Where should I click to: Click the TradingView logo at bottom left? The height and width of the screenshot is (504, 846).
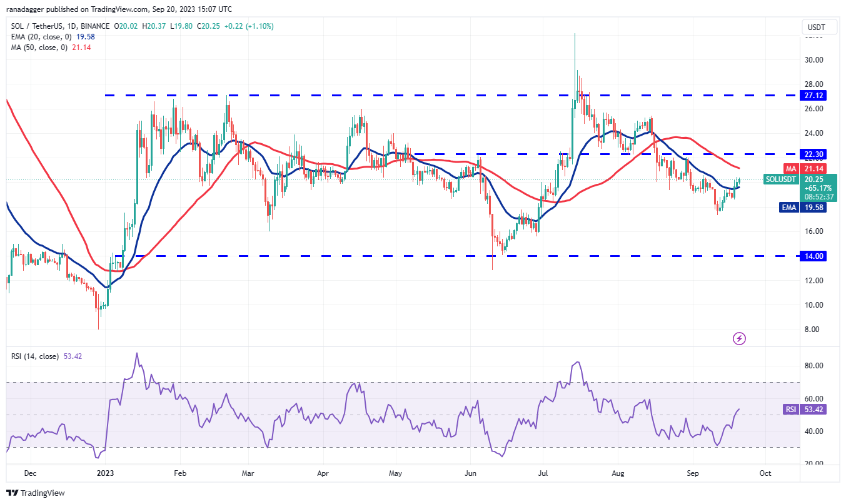[x=28, y=493]
